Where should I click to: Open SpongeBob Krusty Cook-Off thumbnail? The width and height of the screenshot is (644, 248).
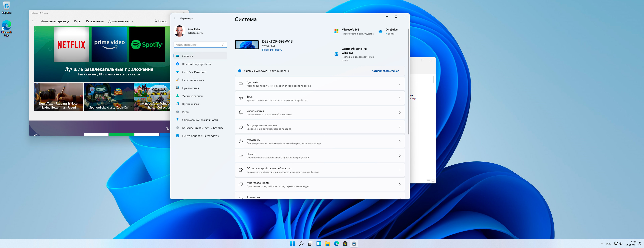point(109,97)
